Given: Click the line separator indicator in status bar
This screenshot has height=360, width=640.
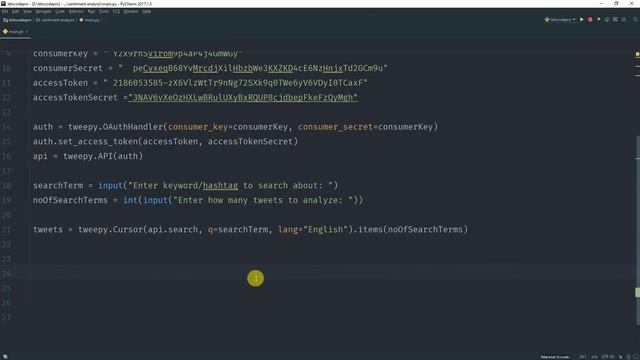Looking at the screenshot, I should (595, 357).
